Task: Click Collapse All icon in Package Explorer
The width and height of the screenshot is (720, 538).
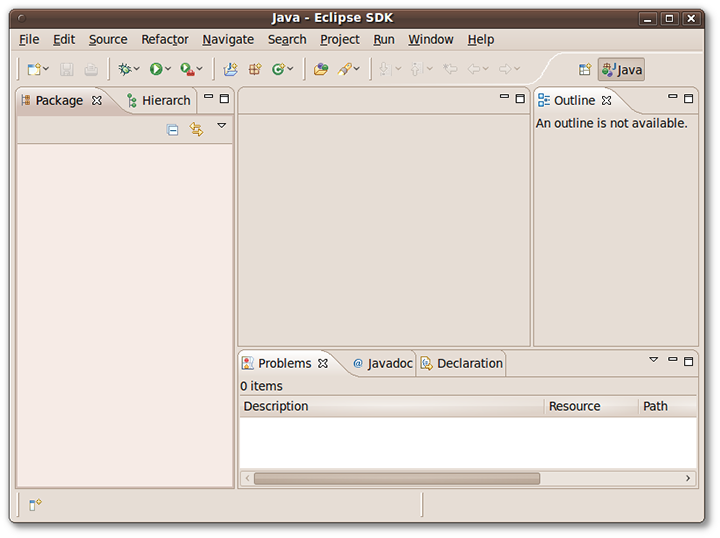Action: tap(172, 130)
